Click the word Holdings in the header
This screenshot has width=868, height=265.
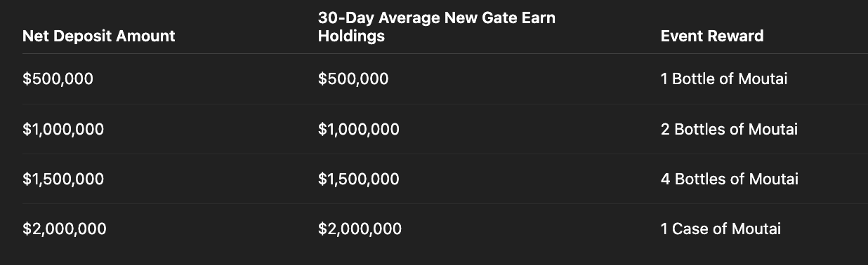(351, 36)
